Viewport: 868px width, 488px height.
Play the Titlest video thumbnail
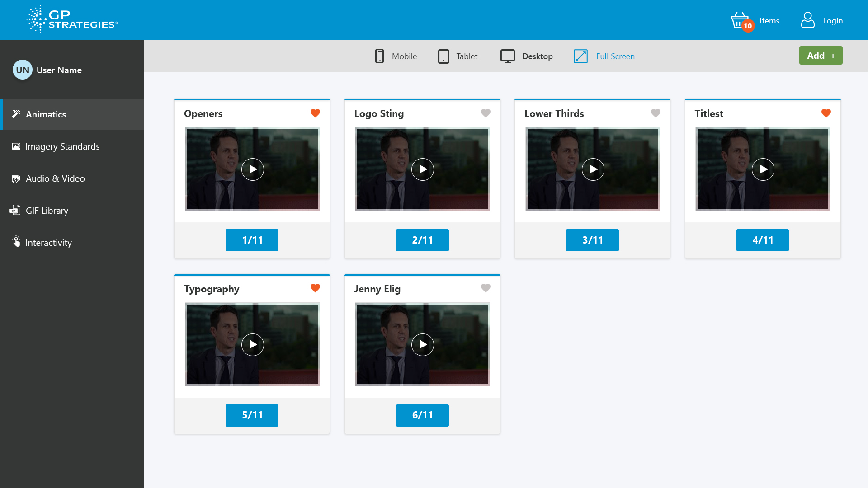coord(763,169)
